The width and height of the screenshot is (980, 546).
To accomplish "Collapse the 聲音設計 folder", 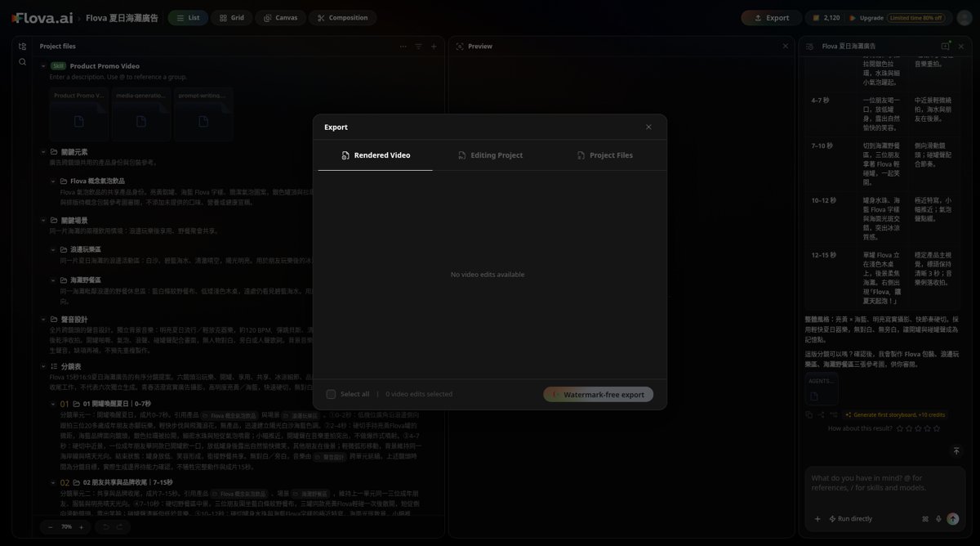I will click(x=43, y=320).
